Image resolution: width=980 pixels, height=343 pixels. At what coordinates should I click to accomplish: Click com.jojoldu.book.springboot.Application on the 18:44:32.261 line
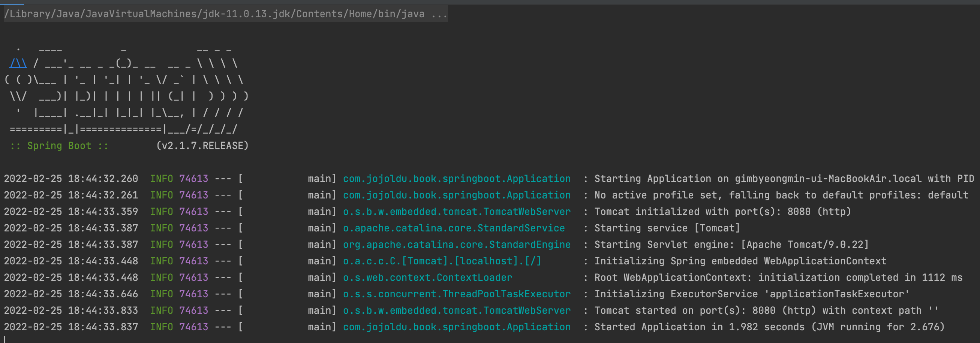coord(457,195)
